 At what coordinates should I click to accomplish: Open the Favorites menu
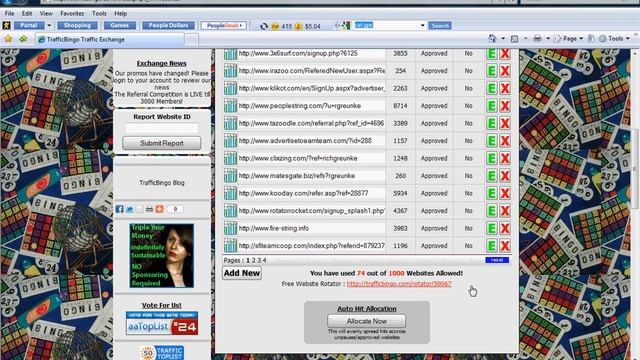tap(72, 13)
